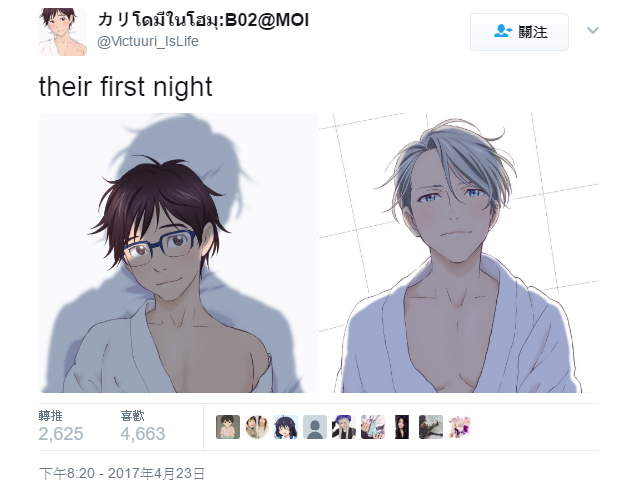View the right image with silver-haired character
This screenshot has height=490, width=637.
tap(459, 253)
